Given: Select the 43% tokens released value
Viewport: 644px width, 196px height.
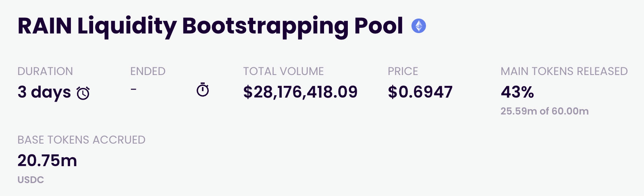Looking at the screenshot, I should click(x=517, y=92).
